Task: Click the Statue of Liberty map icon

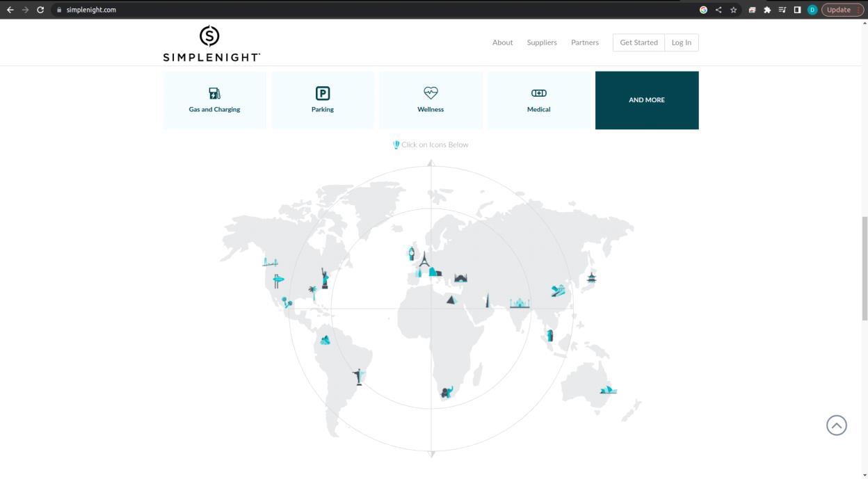Action: pyautogui.click(x=324, y=278)
